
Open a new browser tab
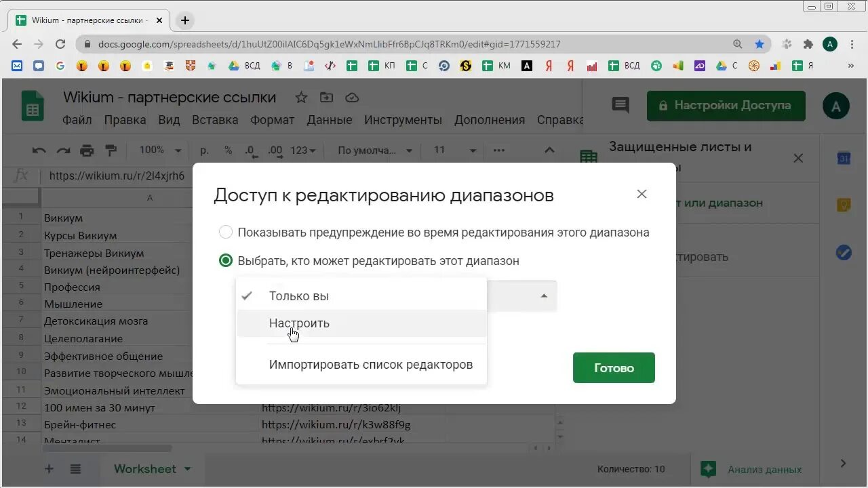(x=184, y=20)
